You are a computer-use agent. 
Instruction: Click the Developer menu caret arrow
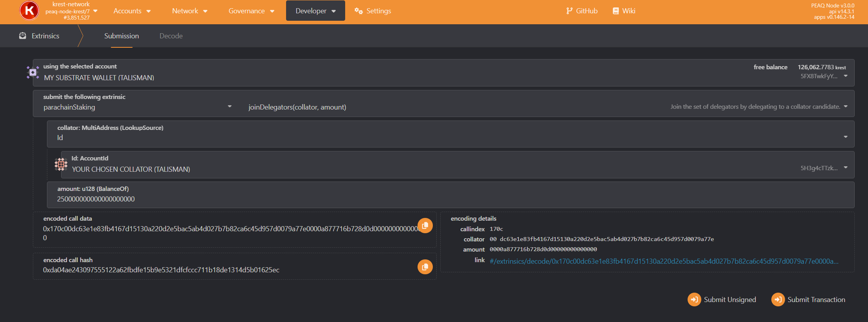(x=334, y=11)
